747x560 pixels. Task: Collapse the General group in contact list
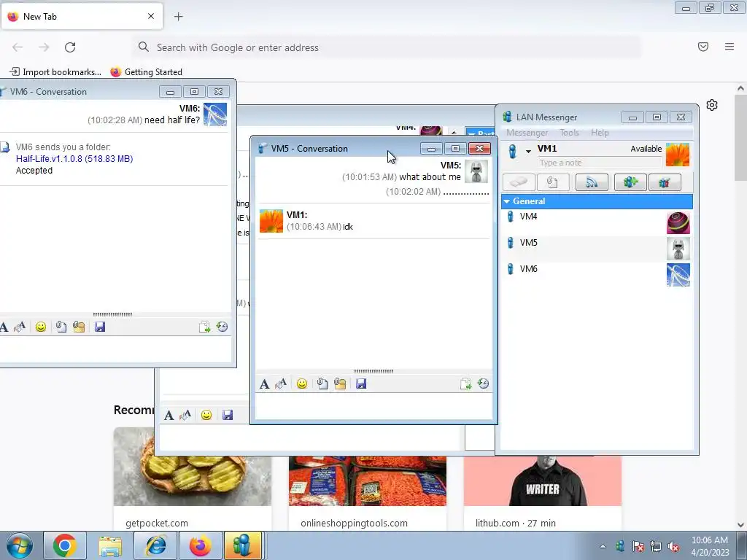point(506,201)
